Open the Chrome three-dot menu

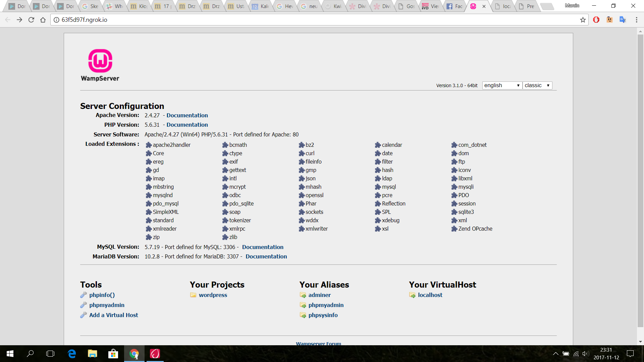tap(636, 20)
